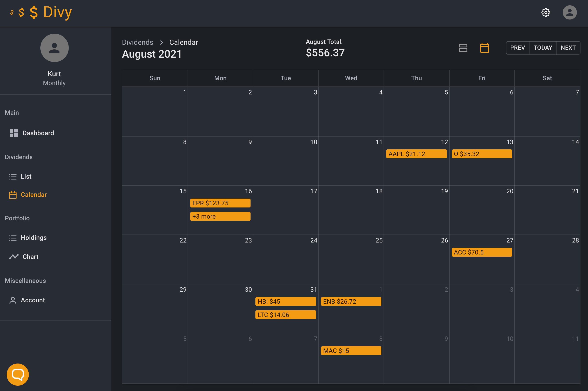Click the Chart line-graph icon
This screenshot has width=588, height=391.
(x=14, y=257)
